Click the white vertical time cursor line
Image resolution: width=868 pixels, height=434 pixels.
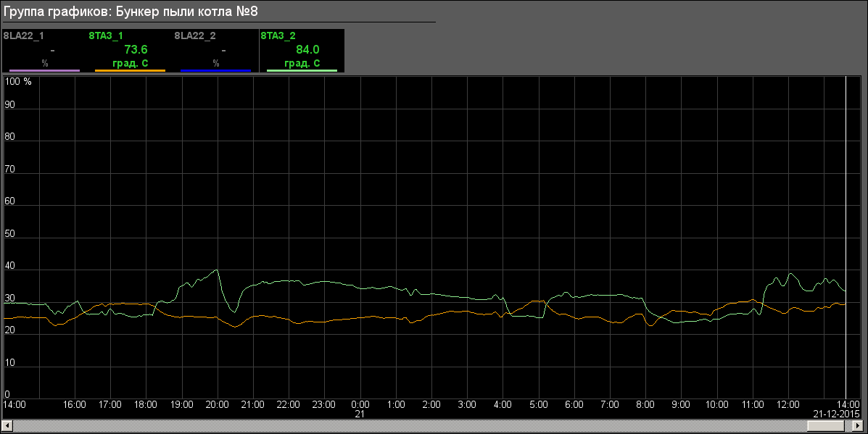(846, 217)
